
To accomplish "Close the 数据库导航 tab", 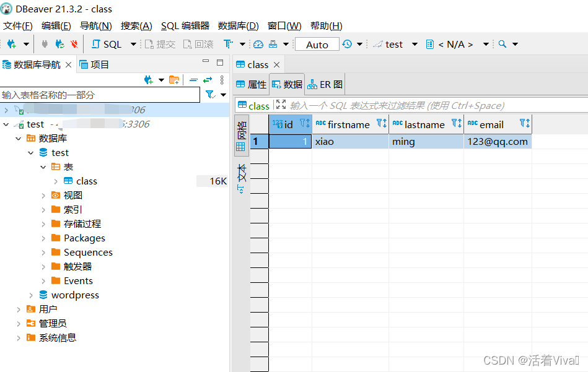I will (x=68, y=65).
